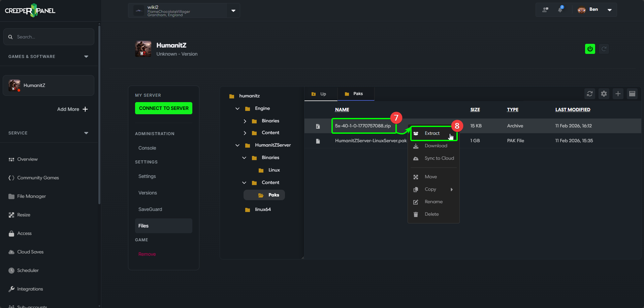Choose Extract from the context menu

point(432,133)
